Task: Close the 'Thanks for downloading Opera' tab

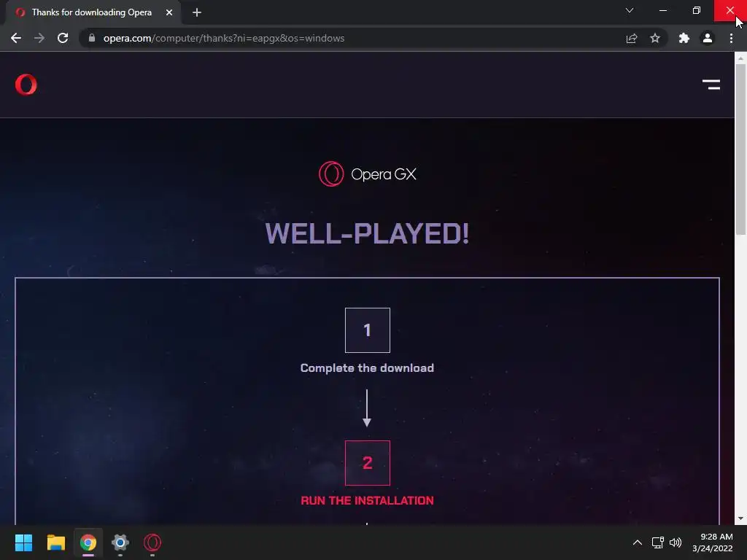Action: point(169,12)
